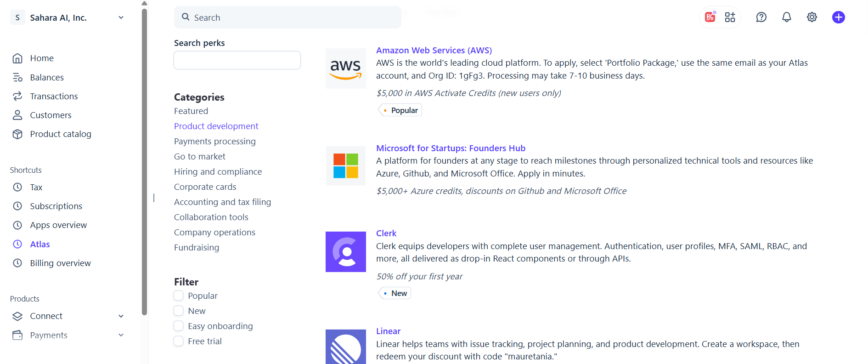Click the Product catalog box icon

click(17, 134)
